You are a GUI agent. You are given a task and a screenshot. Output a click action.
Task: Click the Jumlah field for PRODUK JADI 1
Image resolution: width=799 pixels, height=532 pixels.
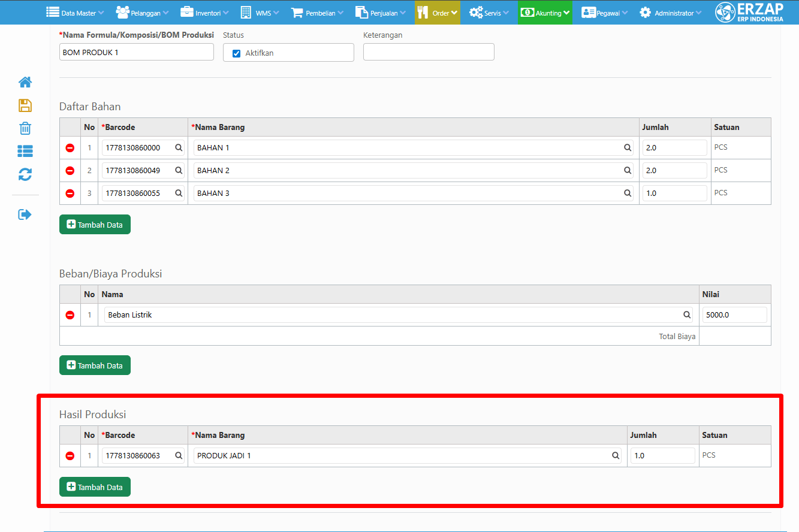[662, 456]
